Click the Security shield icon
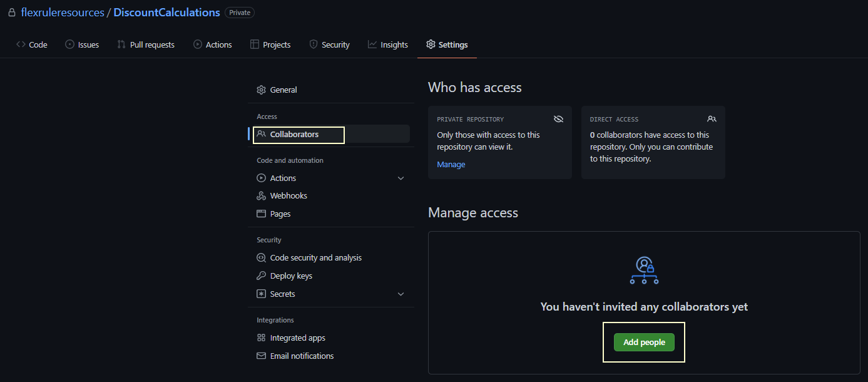The width and height of the screenshot is (868, 382). (314, 44)
